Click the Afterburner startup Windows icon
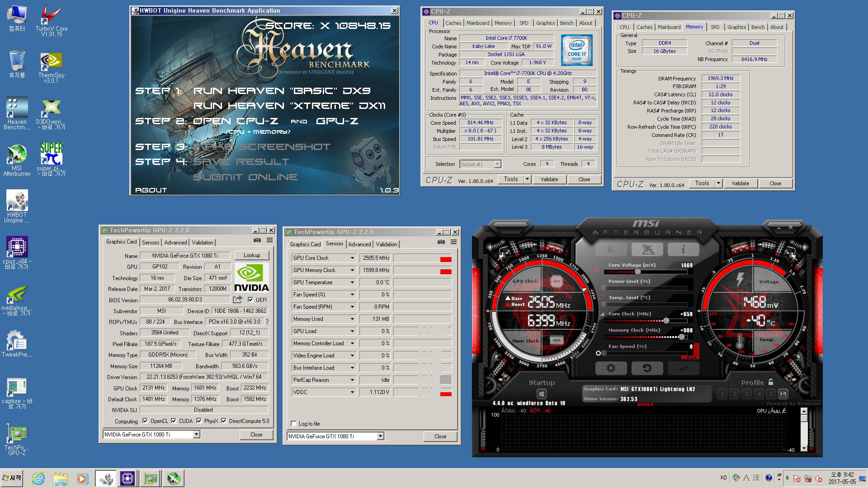 pos(542,394)
